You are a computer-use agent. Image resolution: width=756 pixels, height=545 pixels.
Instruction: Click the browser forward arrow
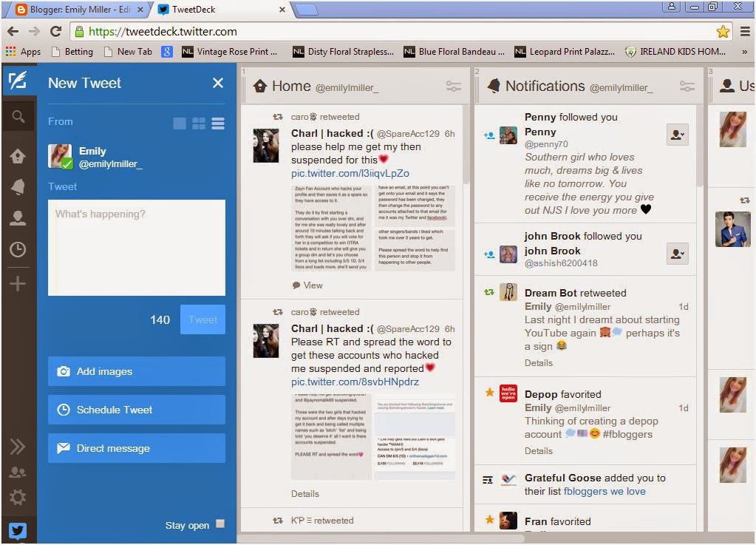point(34,31)
